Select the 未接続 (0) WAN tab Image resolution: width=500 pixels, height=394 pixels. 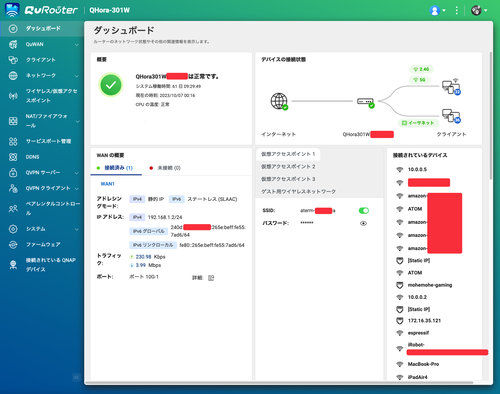click(x=165, y=168)
